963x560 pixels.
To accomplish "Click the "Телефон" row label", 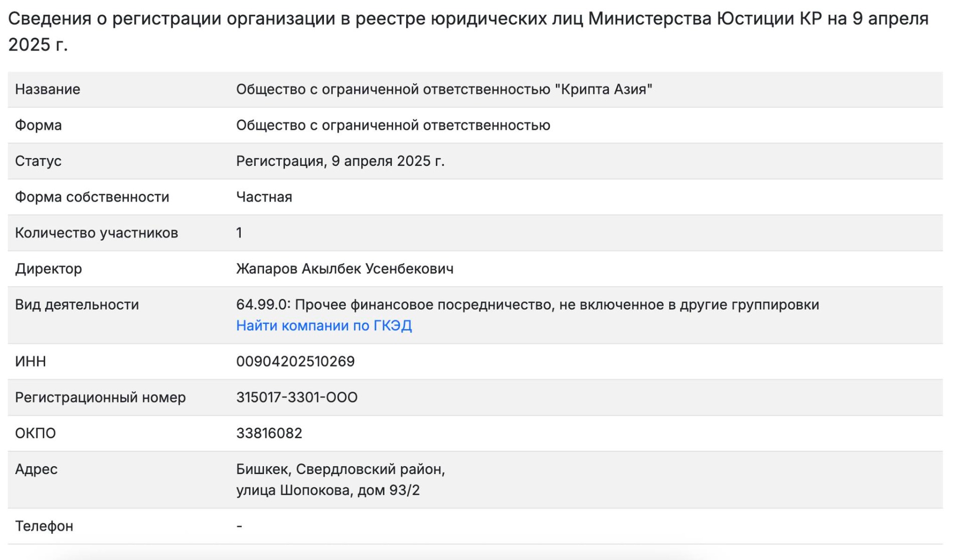I will pos(44,526).
